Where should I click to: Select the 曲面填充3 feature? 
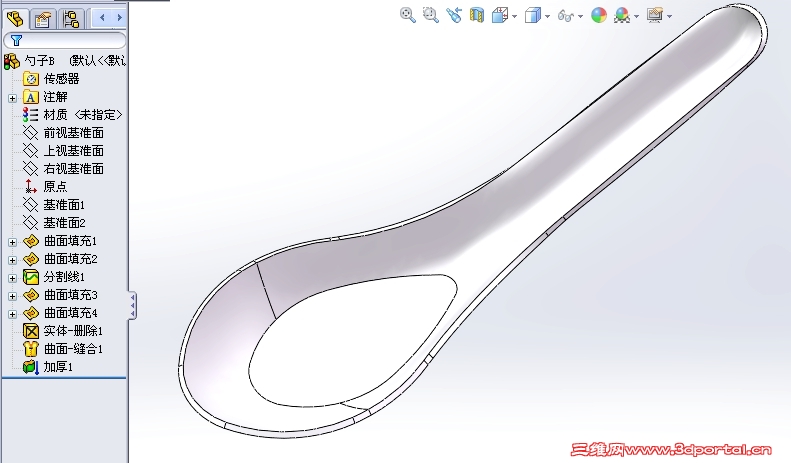pyautogui.click(x=71, y=295)
